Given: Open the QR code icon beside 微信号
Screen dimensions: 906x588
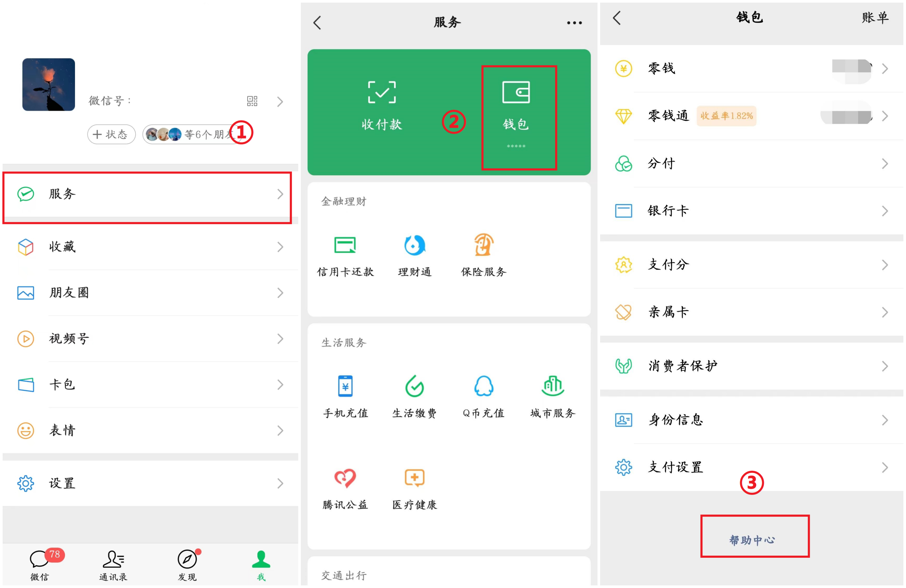Looking at the screenshot, I should click(x=252, y=101).
